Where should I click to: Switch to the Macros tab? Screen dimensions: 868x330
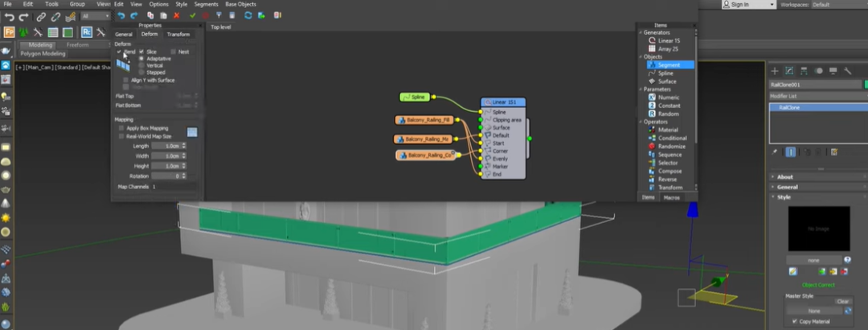click(x=671, y=196)
